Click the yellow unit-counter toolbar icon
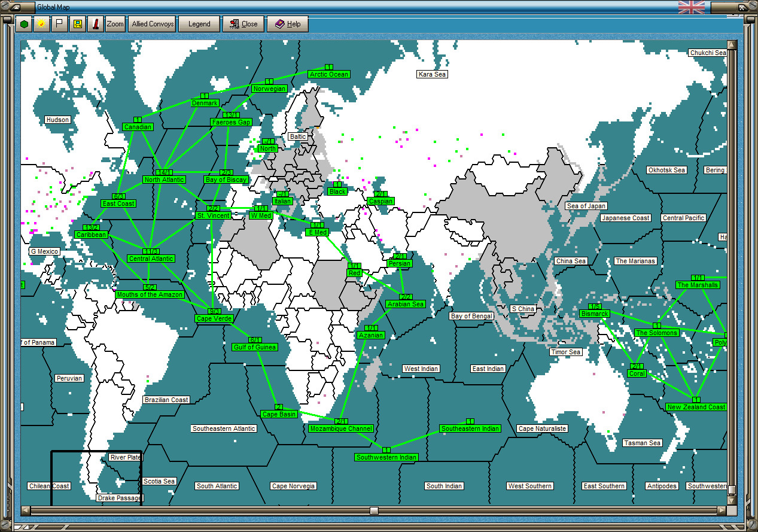The width and height of the screenshot is (758, 532). click(x=77, y=24)
